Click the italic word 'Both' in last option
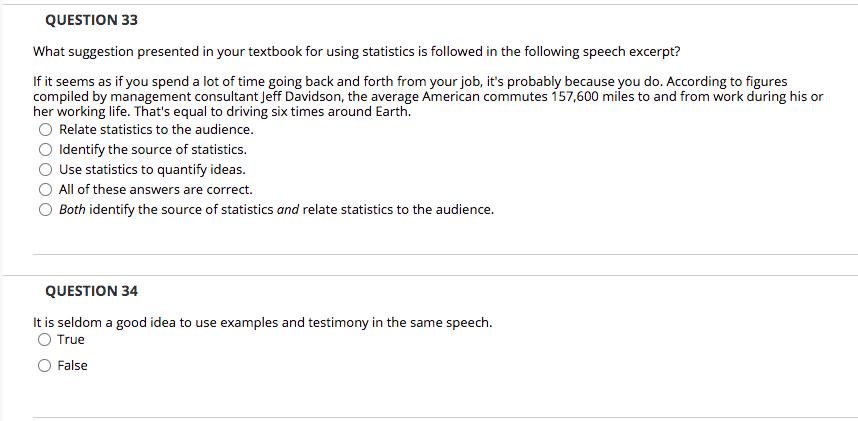The image size is (858, 421). pos(72,210)
